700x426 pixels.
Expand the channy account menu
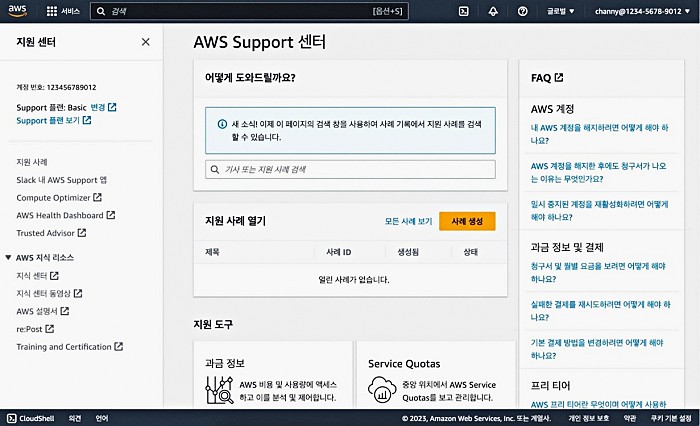(642, 11)
